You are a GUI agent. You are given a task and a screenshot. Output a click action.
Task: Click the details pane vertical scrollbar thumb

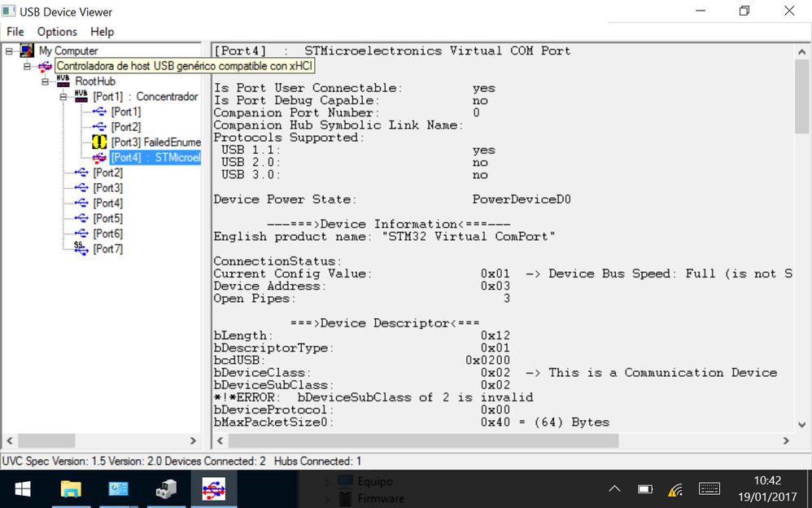(801, 96)
